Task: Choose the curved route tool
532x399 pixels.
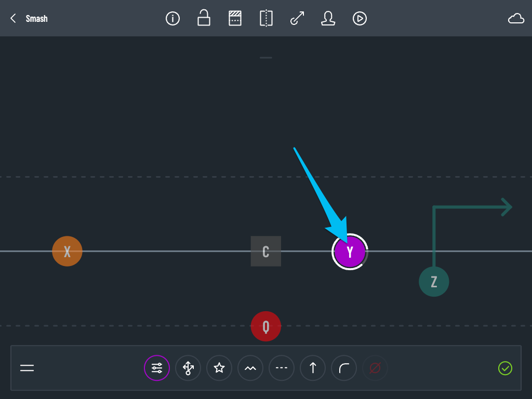Action: (344, 368)
